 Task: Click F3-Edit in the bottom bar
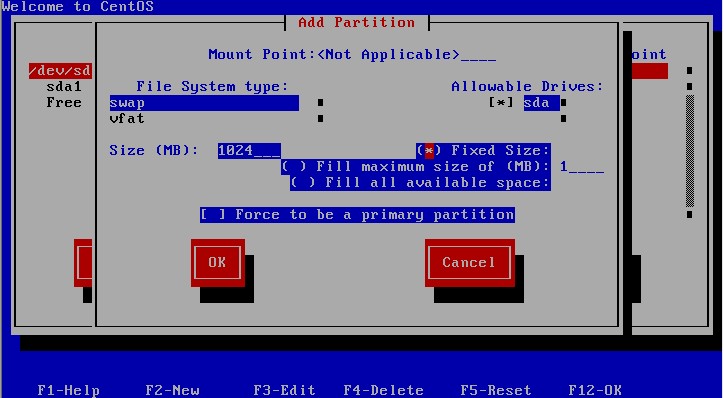click(x=284, y=390)
